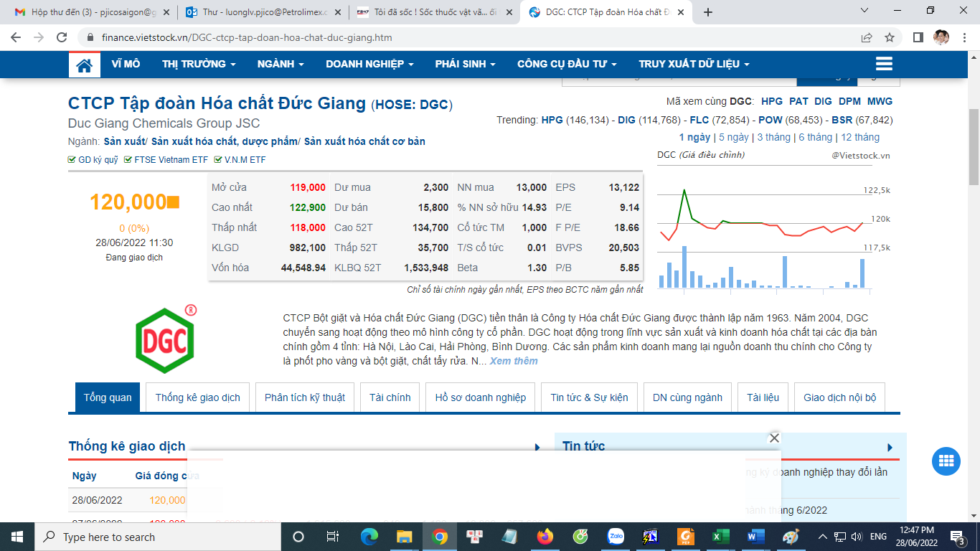
Task: Open the hamburger menu in the blue navbar
Action: point(884,64)
